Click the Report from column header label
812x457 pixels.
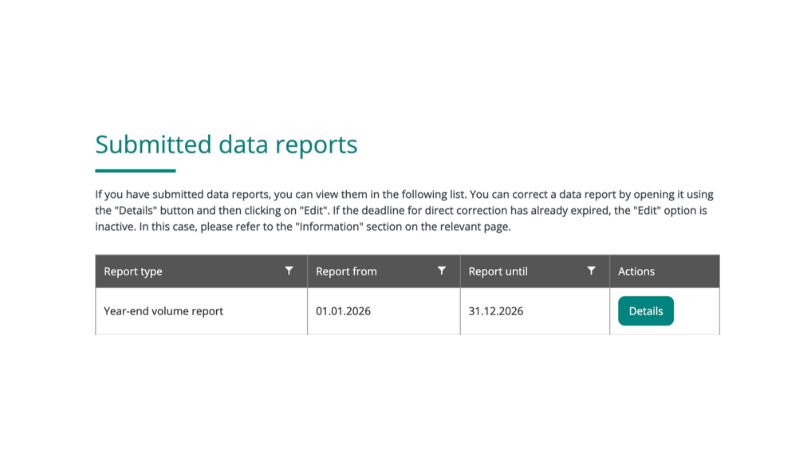tap(346, 271)
